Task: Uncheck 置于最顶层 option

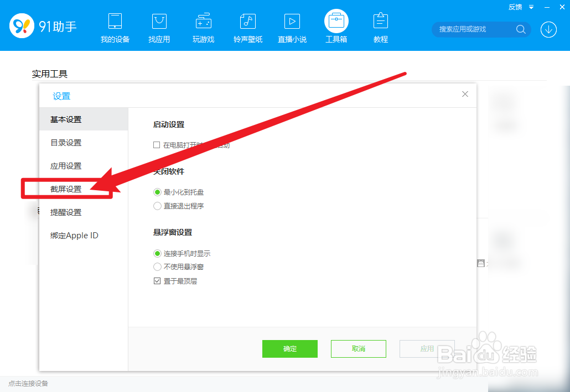Action: click(x=157, y=280)
